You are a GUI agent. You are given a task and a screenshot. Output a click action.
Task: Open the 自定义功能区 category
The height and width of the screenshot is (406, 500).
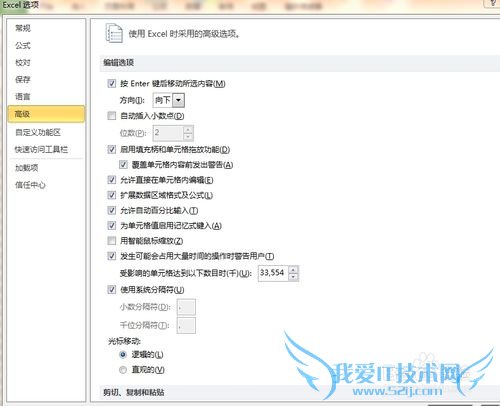pyautogui.click(x=38, y=132)
